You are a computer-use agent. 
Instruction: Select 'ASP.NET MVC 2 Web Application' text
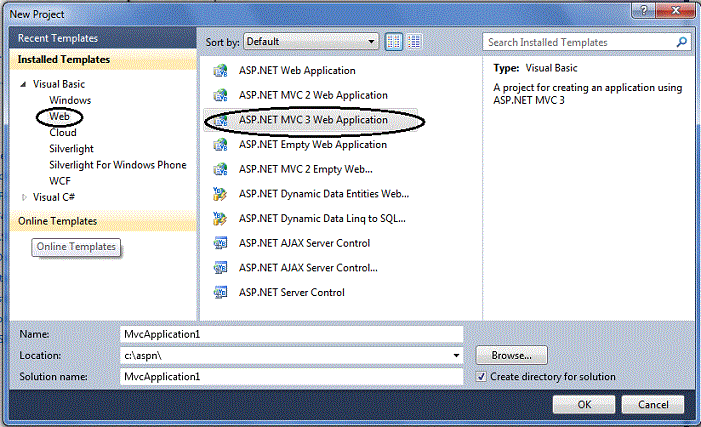pyautogui.click(x=313, y=95)
